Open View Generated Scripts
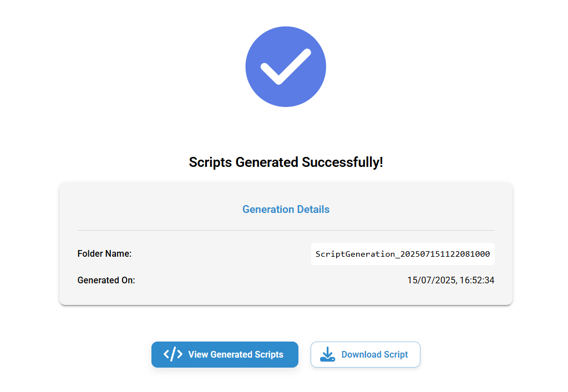 pyautogui.click(x=225, y=354)
